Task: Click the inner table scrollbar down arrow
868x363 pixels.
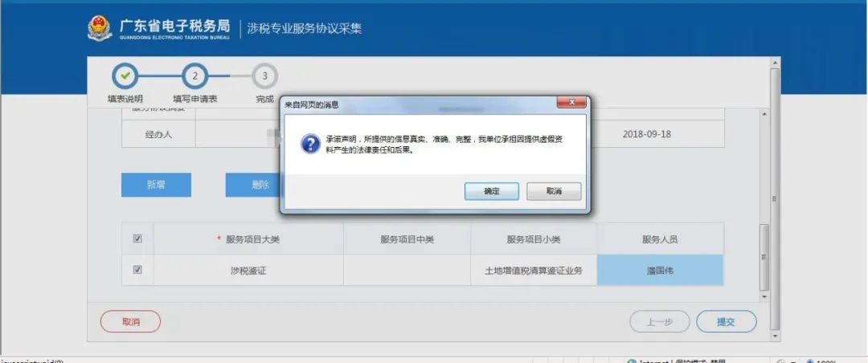Action: pos(764,296)
